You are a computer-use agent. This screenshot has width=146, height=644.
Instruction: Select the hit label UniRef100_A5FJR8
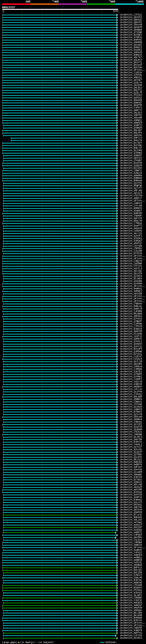[x=131, y=191]
